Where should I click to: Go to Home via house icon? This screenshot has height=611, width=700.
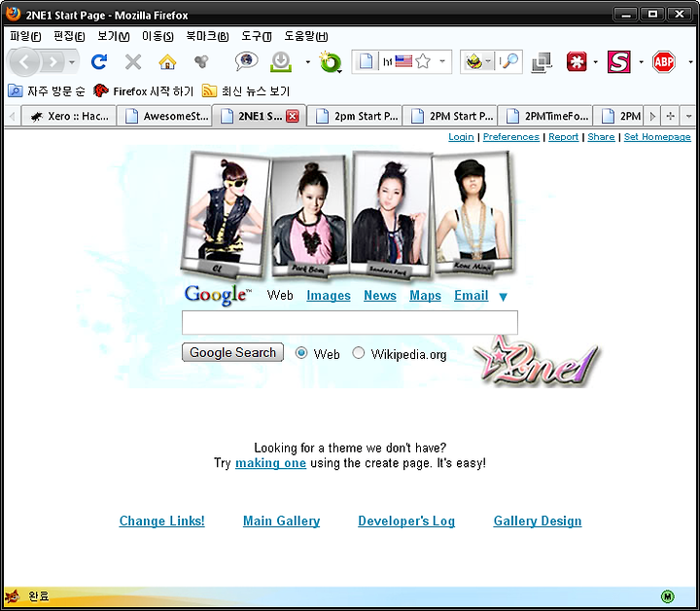pos(167,62)
